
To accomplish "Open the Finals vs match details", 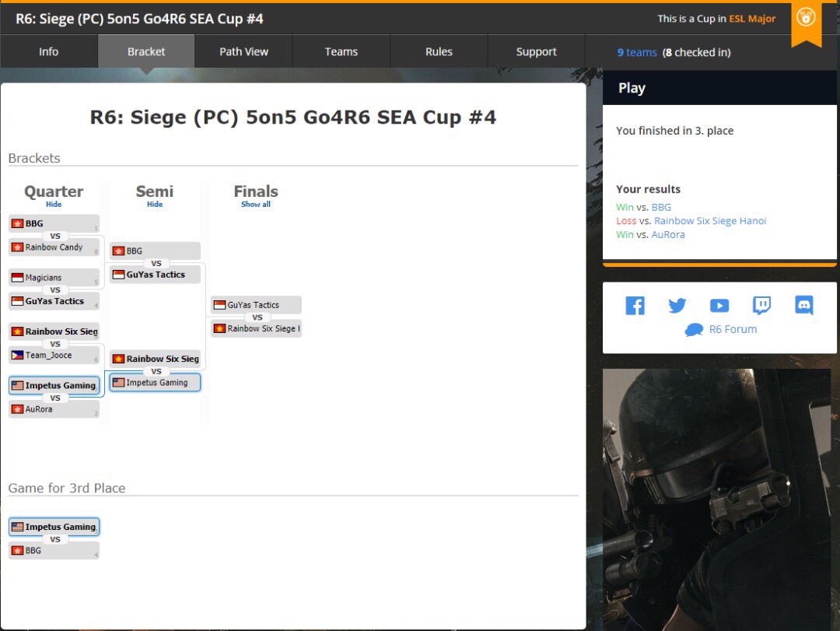I will [x=257, y=317].
